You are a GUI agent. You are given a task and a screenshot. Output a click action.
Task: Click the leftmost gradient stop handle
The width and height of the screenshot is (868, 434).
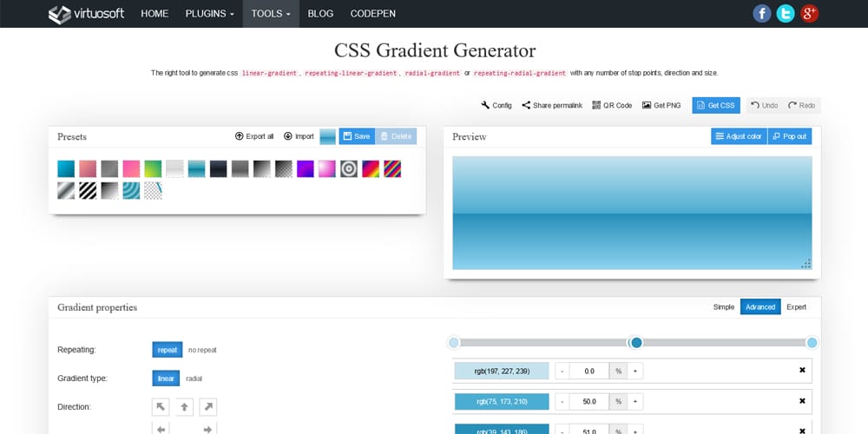[454, 343]
